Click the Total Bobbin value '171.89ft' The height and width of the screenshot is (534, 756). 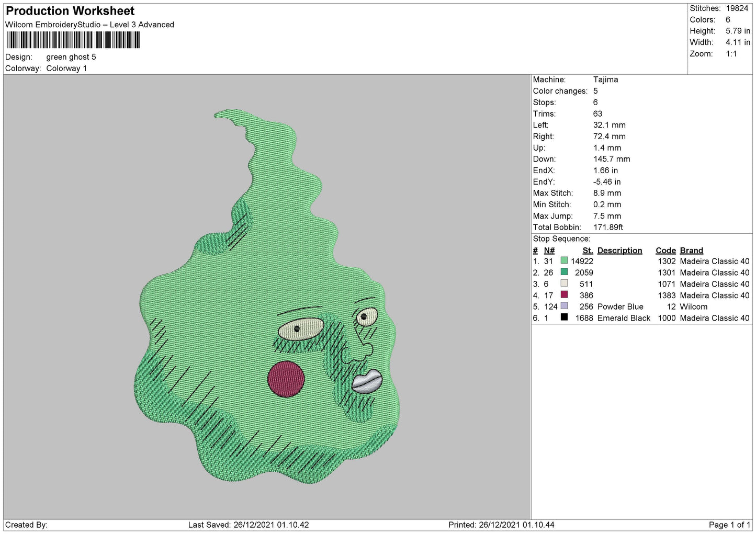(x=608, y=228)
